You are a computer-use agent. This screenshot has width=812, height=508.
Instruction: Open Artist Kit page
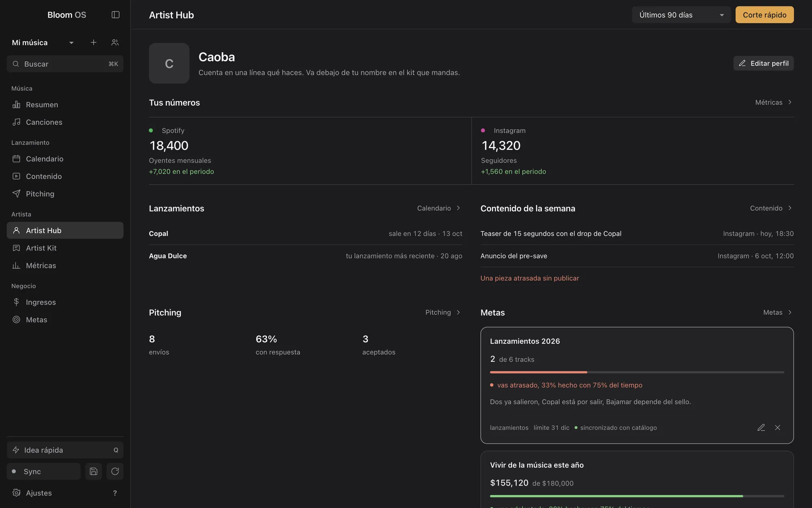(x=65, y=248)
